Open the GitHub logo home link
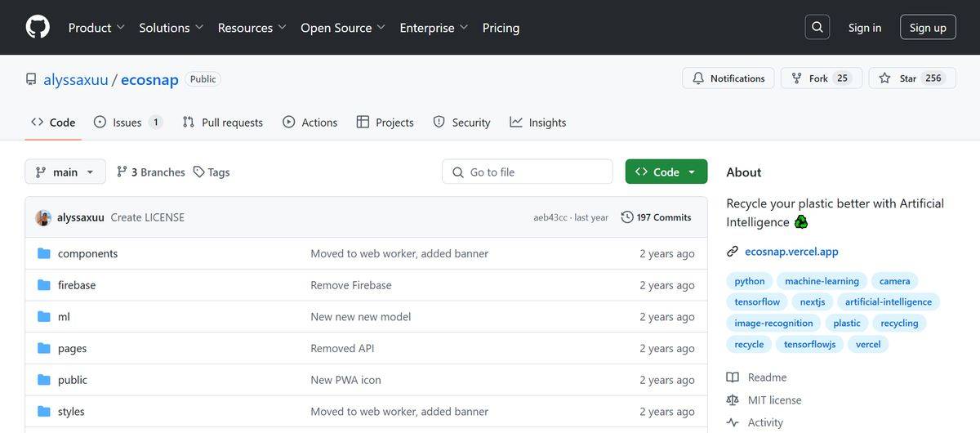 [x=38, y=27]
